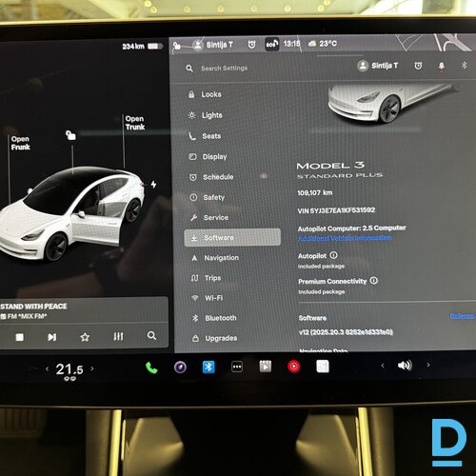Open the red music app icon
The height and width of the screenshot is (476, 476).
[x=294, y=367]
